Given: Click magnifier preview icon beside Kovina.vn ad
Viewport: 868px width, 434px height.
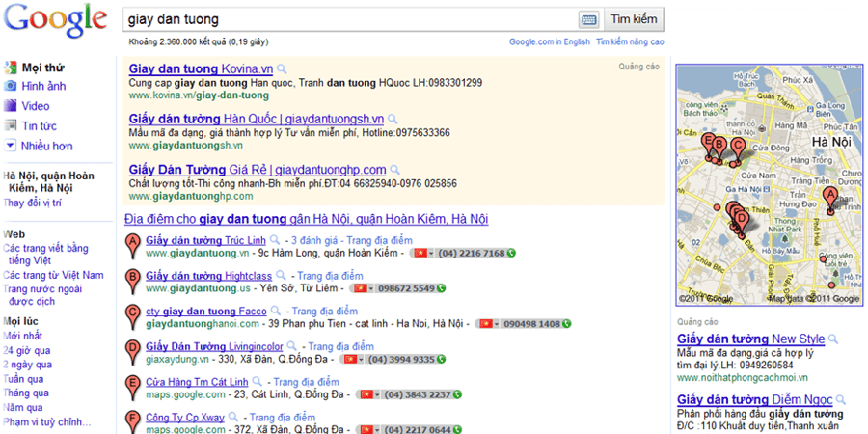Looking at the screenshot, I should pyautogui.click(x=282, y=69).
